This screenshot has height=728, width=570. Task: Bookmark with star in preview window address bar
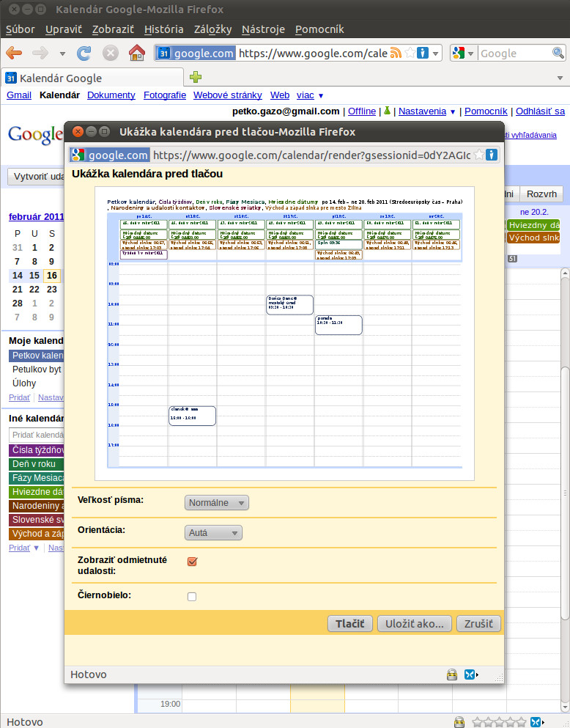[x=479, y=155]
